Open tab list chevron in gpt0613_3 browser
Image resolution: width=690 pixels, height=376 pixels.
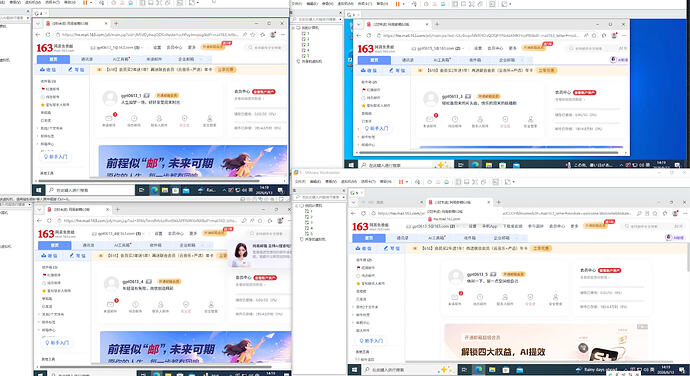[359, 24]
